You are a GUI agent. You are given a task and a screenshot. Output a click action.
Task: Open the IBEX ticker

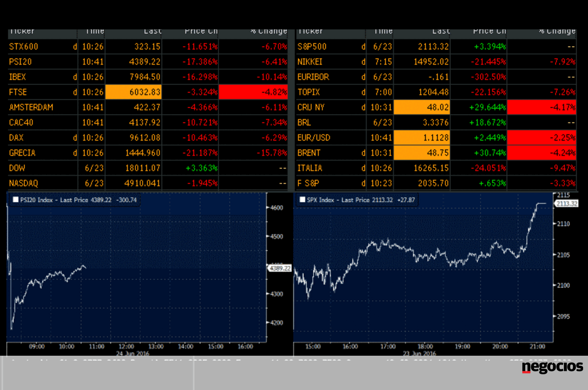pos(18,77)
